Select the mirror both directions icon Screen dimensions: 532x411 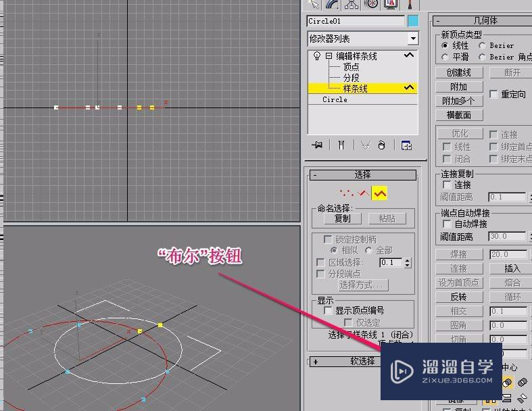(x=523, y=397)
